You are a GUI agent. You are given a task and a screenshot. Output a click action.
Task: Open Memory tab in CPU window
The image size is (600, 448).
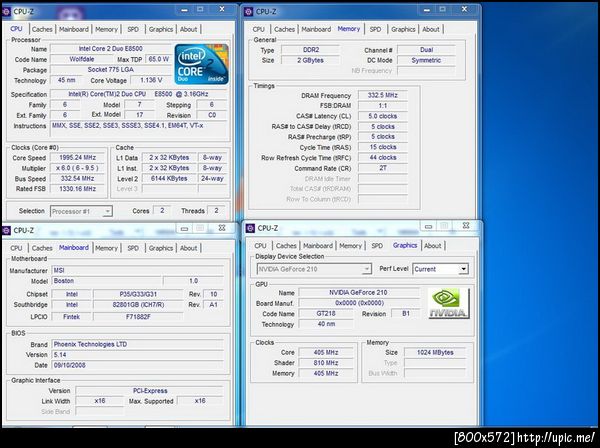pos(106,29)
